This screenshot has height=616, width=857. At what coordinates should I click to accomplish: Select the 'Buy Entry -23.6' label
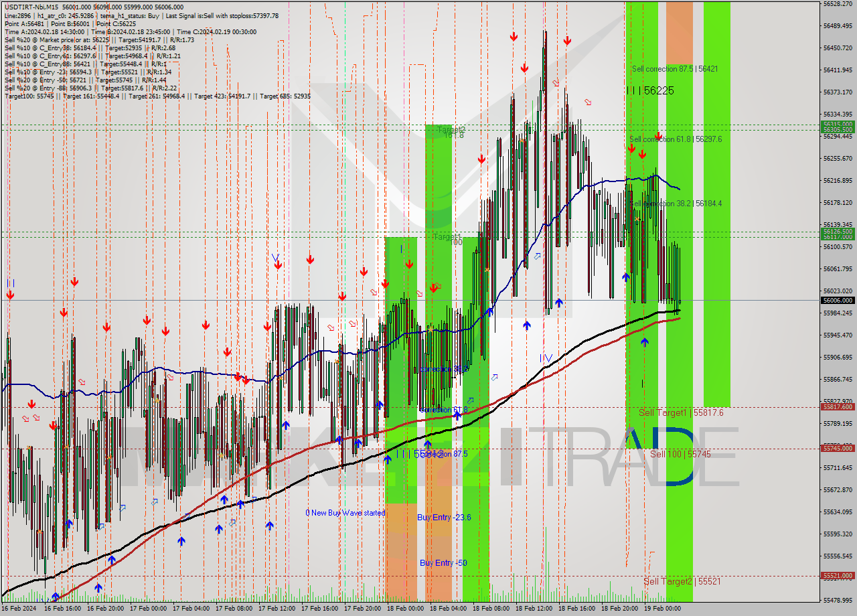coord(444,518)
